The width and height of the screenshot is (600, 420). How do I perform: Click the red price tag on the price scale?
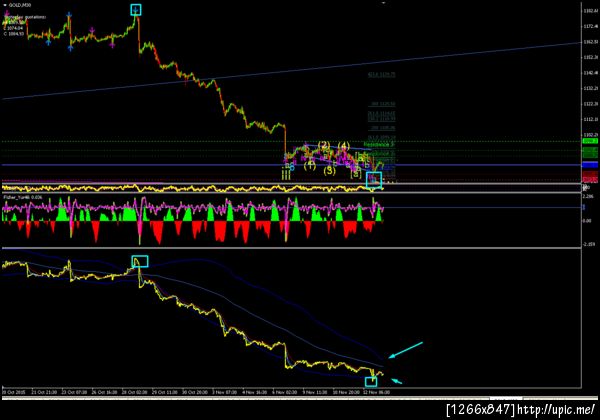point(590,179)
